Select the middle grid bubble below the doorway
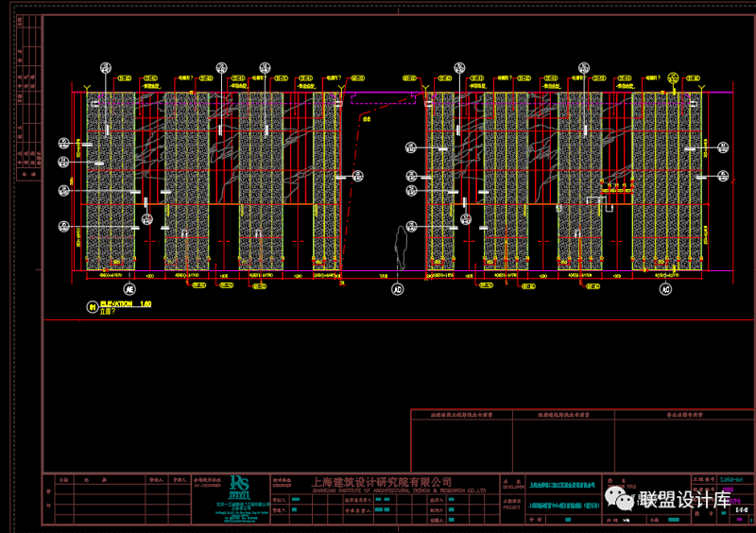 pos(397,288)
